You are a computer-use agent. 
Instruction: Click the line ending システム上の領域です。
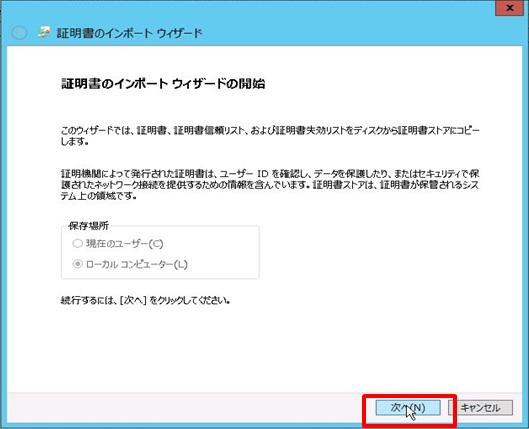tap(99, 196)
